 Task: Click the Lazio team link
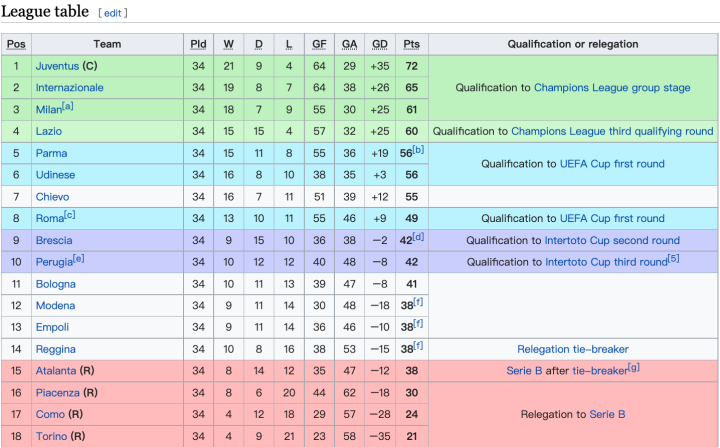pyautogui.click(x=49, y=131)
